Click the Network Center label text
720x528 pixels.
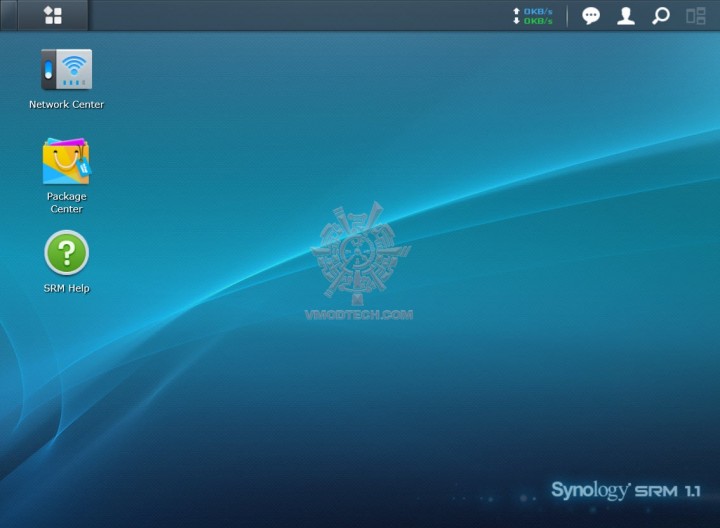point(67,105)
